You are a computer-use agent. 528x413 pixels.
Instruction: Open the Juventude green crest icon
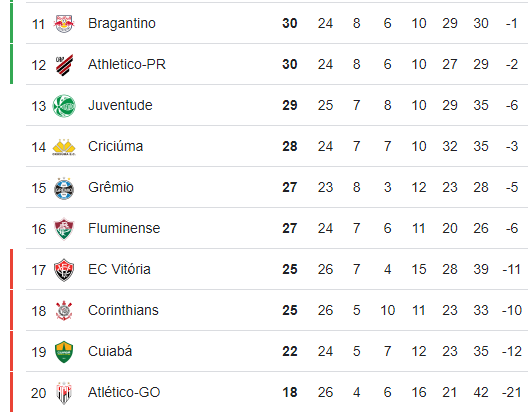coord(64,106)
